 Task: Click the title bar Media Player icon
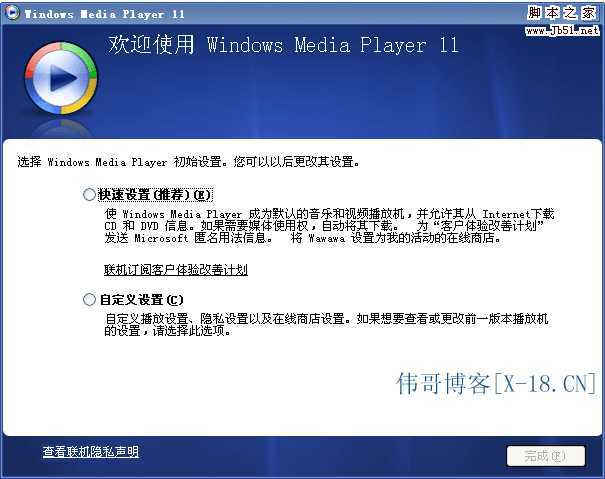click(13, 13)
